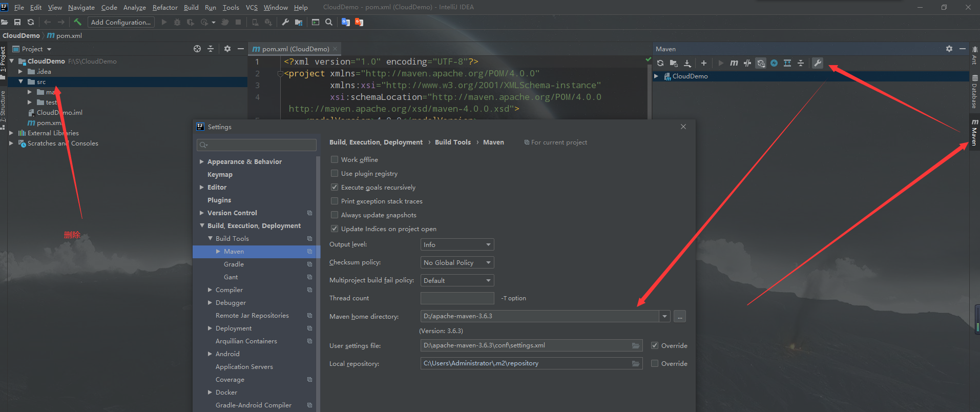Viewport: 980px width, 412px height.
Task: Click the main toolbar wrench Settings icon
Action: pos(285,22)
